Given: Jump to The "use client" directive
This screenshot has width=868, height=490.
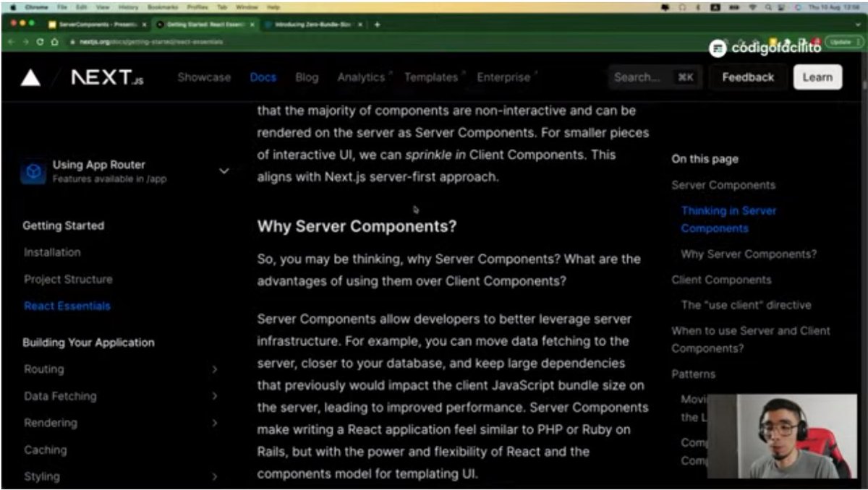Looking at the screenshot, I should [x=746, y=305].
